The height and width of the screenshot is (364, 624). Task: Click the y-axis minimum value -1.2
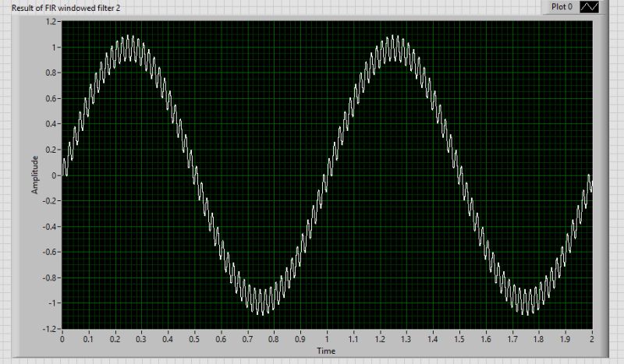[49, 329]
